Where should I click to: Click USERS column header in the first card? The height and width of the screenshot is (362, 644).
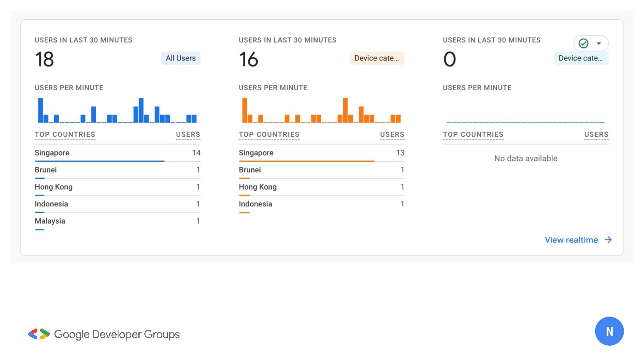click(188, 134)
